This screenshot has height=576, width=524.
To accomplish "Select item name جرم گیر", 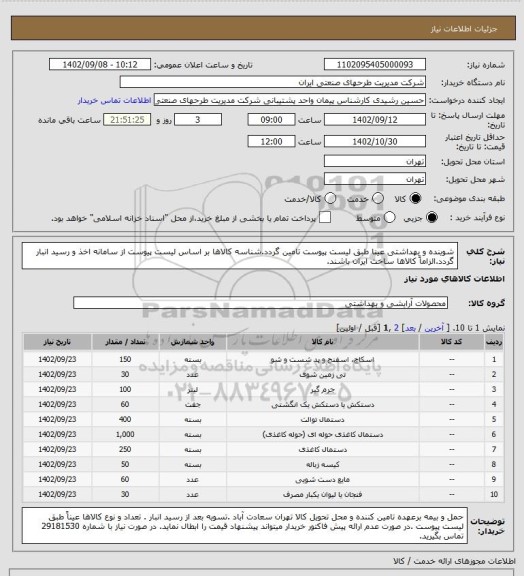I will point(322,390).
